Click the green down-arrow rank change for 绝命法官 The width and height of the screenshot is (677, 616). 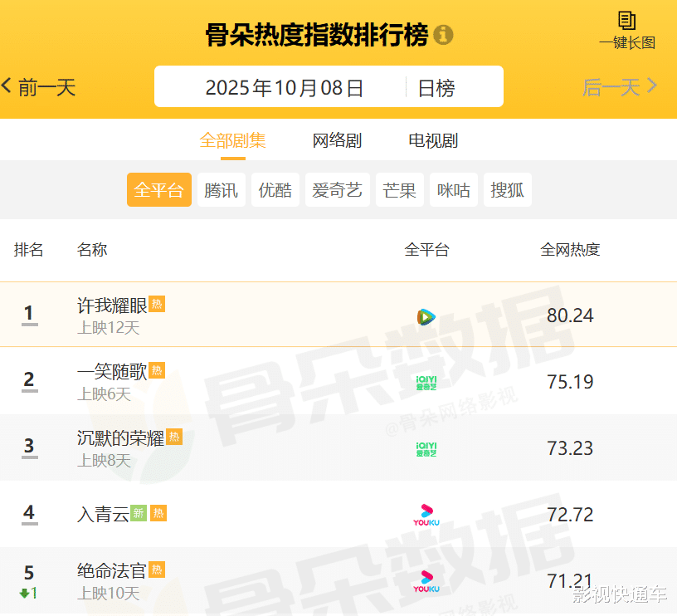point(28,593)
